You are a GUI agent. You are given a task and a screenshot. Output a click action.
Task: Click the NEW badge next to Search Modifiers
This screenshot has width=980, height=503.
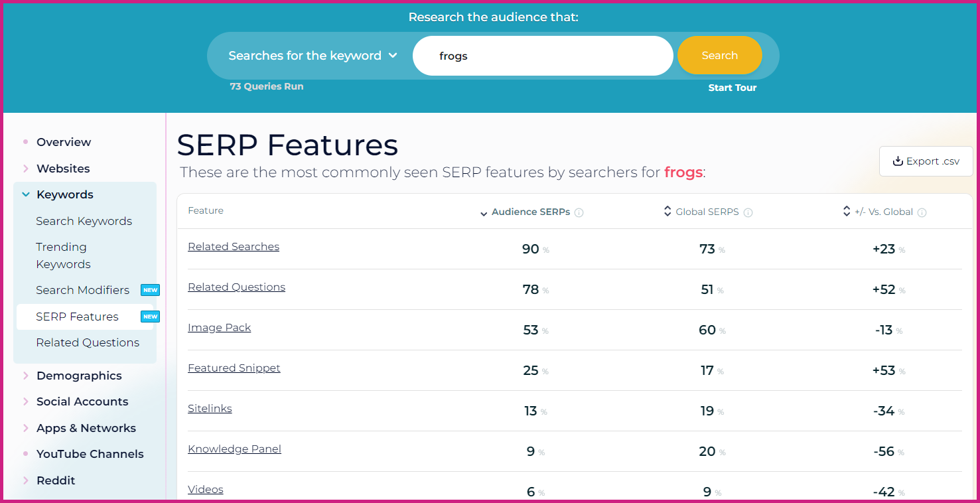pyautogui.click(x=150, y=290)
